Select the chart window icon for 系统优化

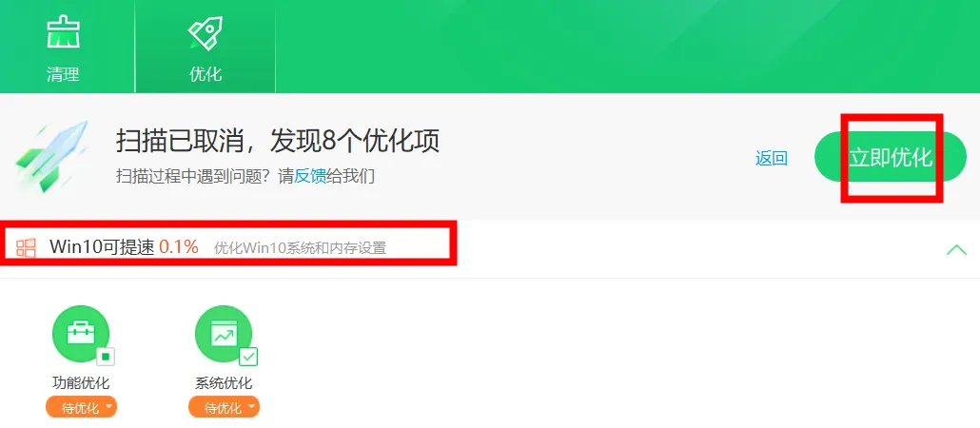pyautogui.click(x=224, y=334)
